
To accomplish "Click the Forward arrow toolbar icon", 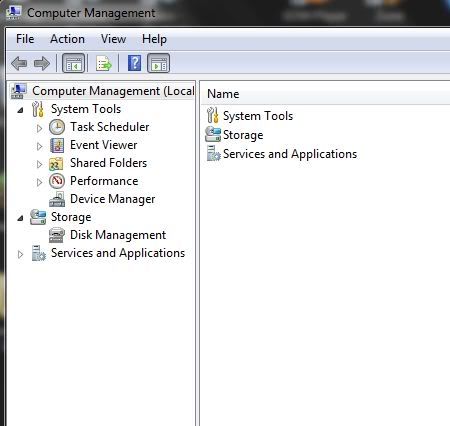I will [42, 63].
